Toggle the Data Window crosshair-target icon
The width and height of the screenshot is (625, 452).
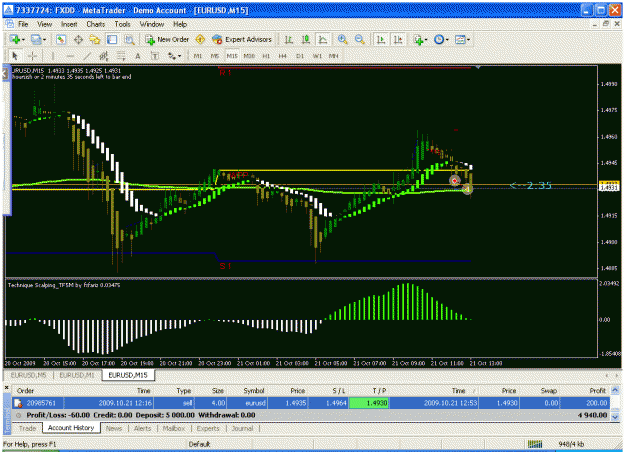tap(78, 39)
